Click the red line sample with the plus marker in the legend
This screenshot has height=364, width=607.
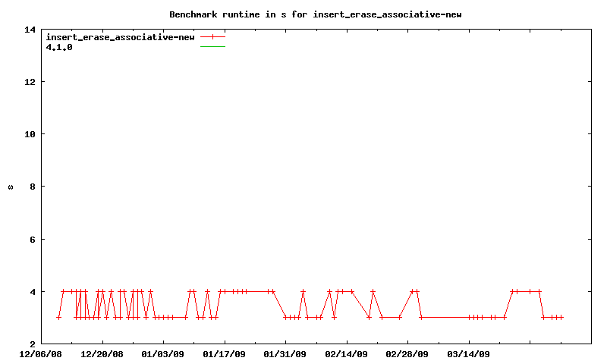coord(213,37)
